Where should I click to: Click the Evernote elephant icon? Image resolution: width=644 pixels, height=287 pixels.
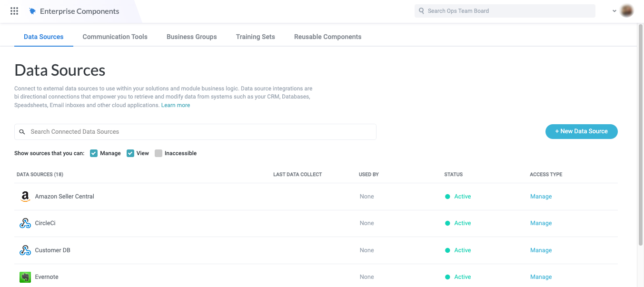pyautogui.click(x=25, y=277)
